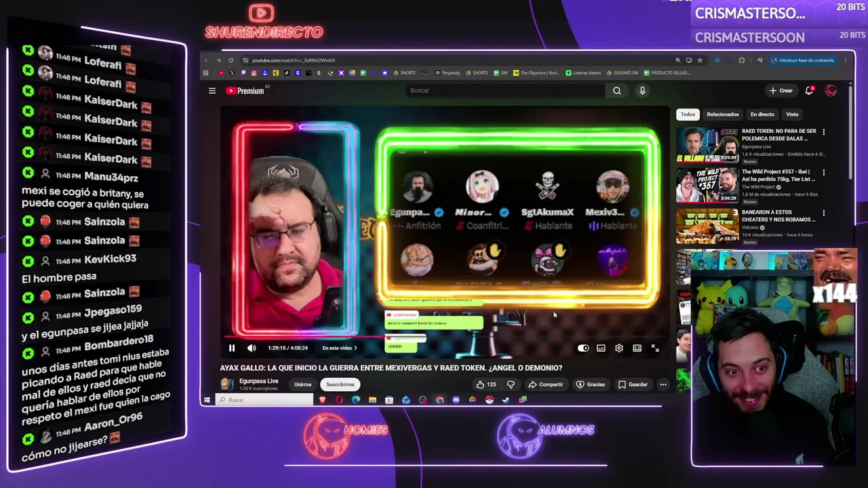Like the video showing 125 likes
The height and width of the screenshot is (488, 868).
[486, 384]
